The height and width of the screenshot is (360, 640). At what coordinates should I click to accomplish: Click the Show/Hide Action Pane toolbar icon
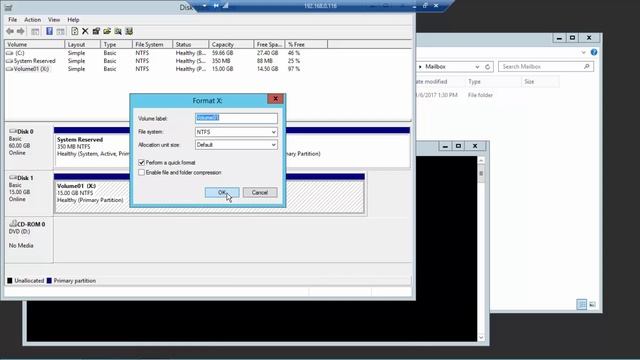[x=60, y=31]
